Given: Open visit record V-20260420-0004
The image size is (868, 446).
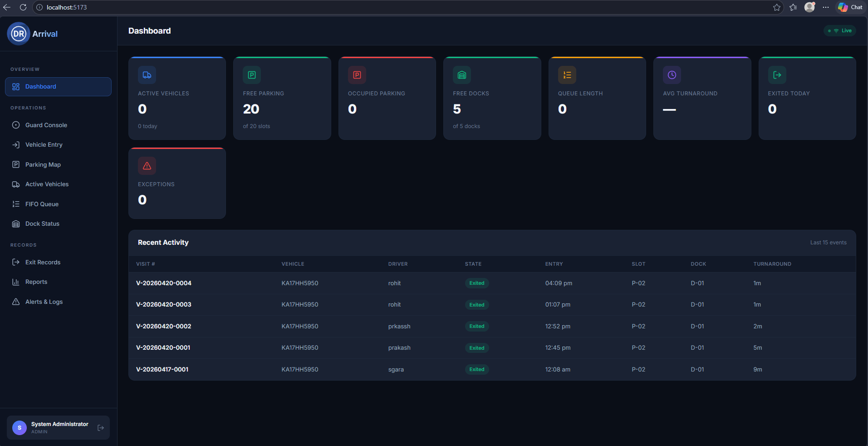Looking at the screenshot, I should (164, 283).
